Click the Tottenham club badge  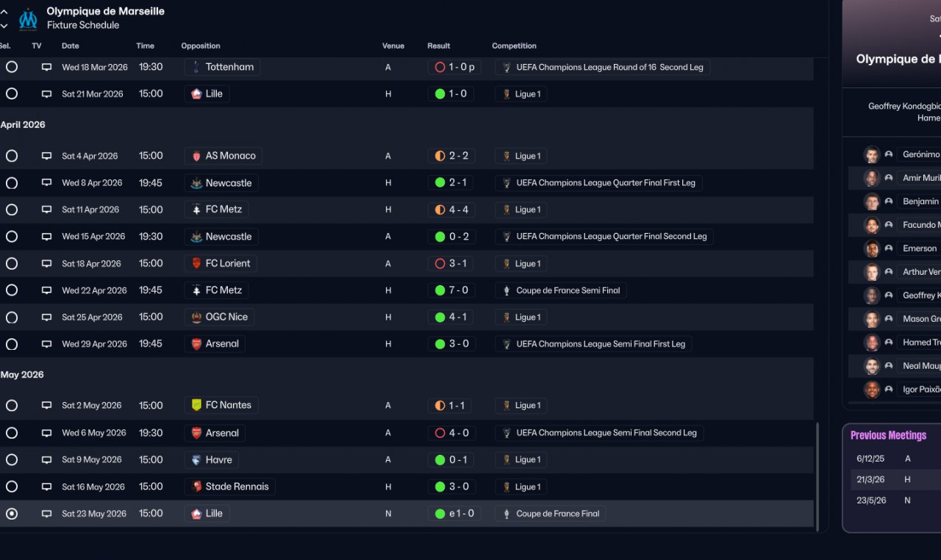196,67
